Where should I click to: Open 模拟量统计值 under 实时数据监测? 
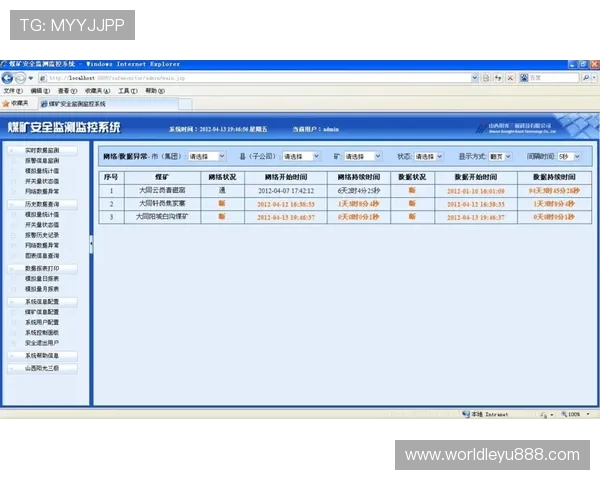point(42,171)
